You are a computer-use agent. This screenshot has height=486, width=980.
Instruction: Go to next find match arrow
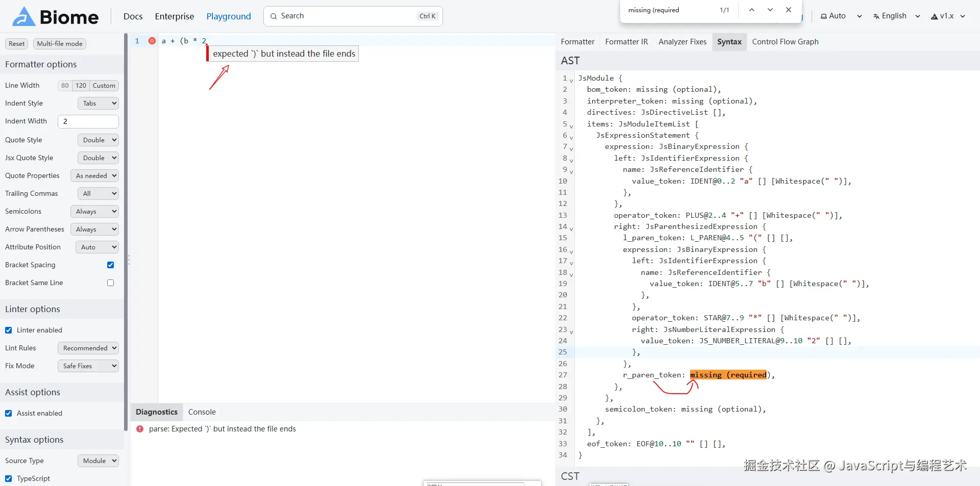click(x=770, y=10)
